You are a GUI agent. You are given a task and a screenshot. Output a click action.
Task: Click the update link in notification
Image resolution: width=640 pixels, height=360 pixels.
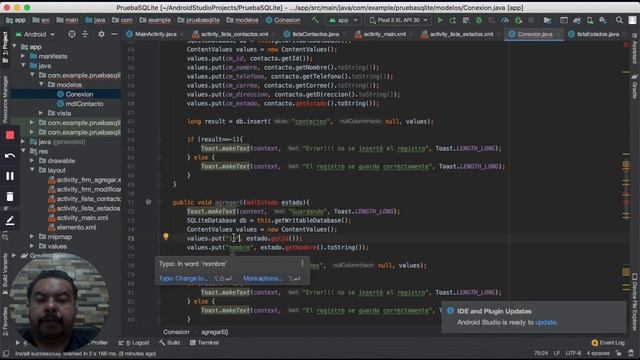545,322
